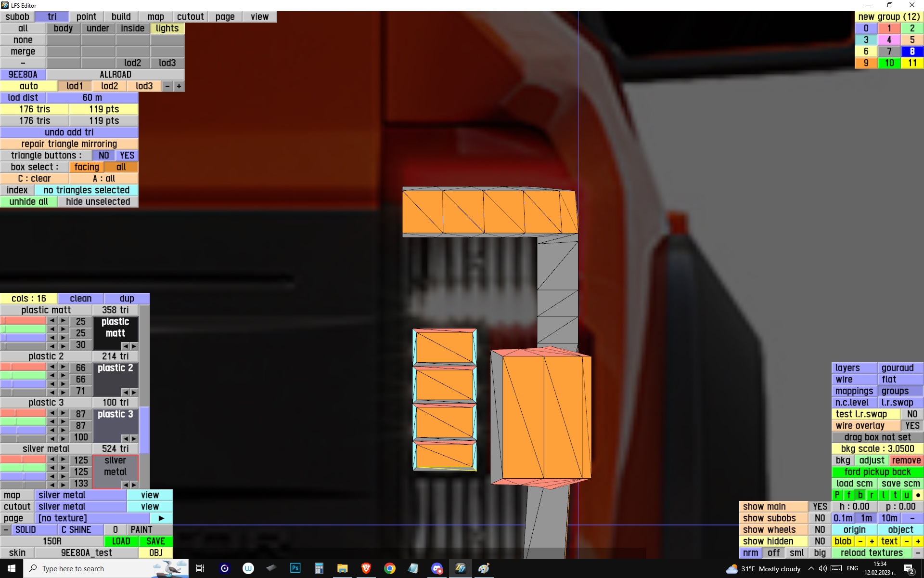The image size is (924, 578).
Task: Switch to the point mode tab
Action: pyautogui.click(x=86, y=17)
